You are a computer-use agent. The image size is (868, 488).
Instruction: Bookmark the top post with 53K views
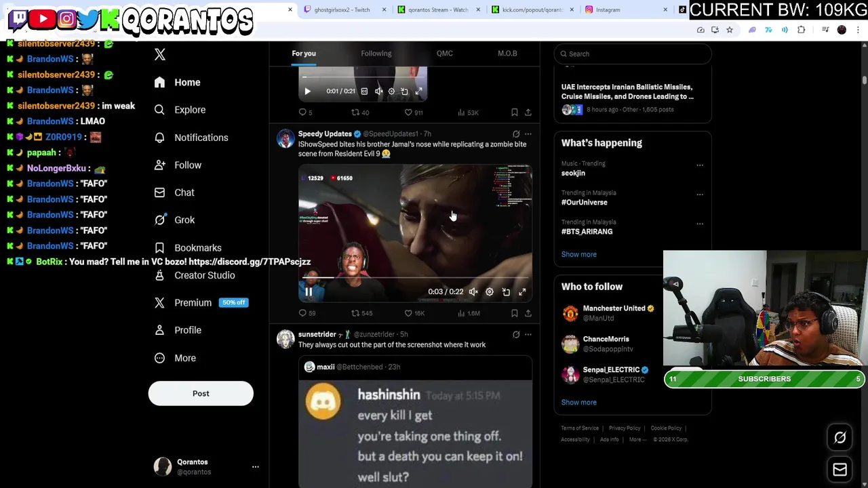click(x=514, y=113)
